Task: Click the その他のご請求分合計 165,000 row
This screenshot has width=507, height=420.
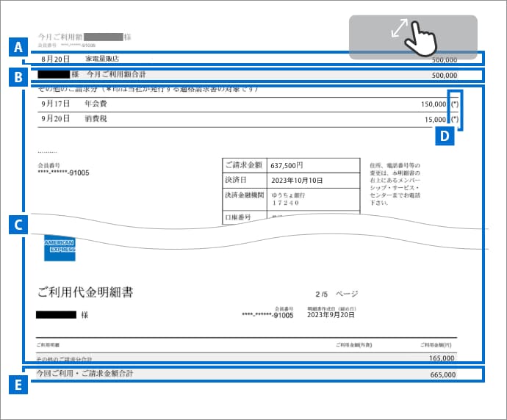Action: 250,358
